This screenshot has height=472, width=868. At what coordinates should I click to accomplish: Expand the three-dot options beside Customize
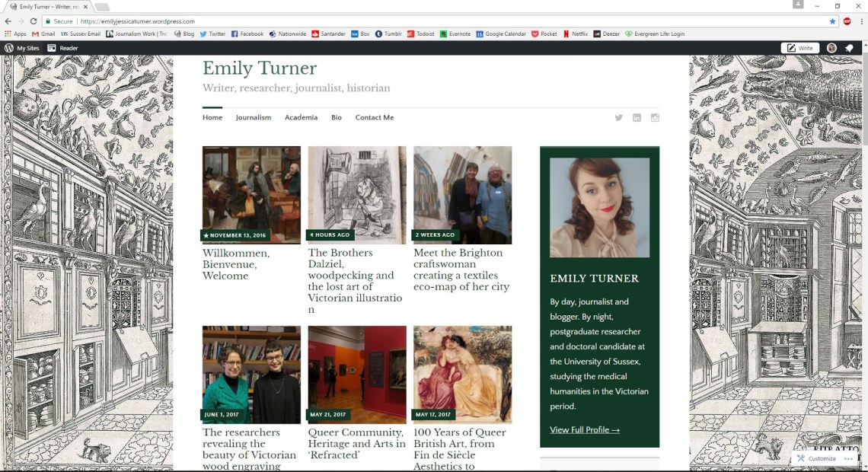tap(847, 459)
